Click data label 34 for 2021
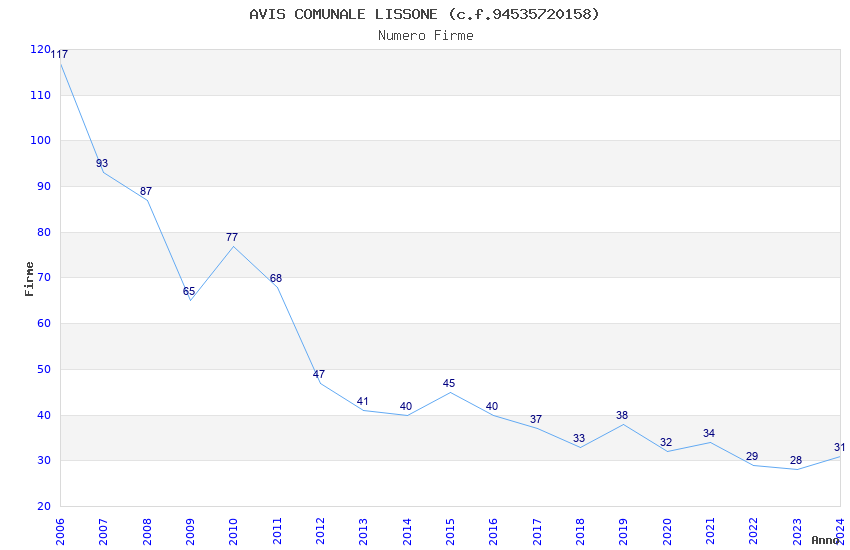This screenshot has height=550, width=850. 709,433
